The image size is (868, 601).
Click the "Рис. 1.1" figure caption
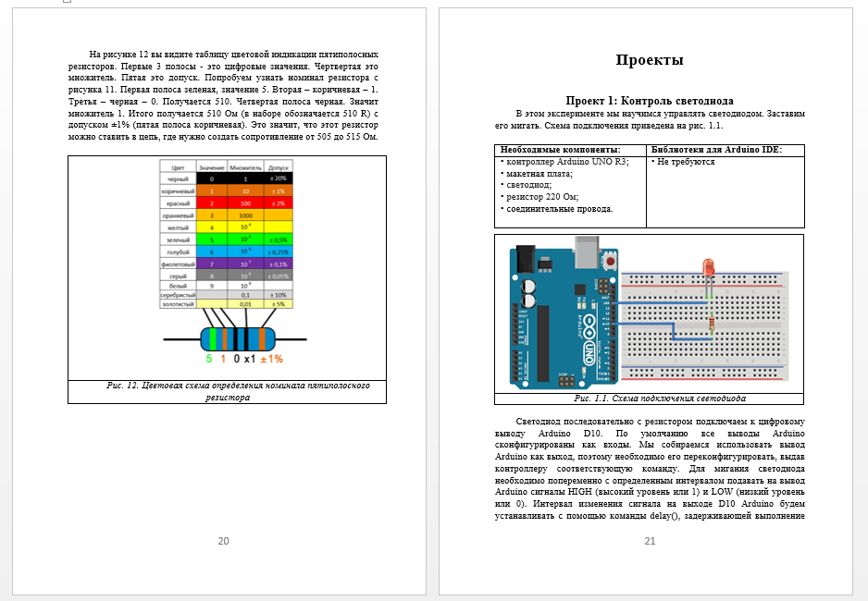pyautogui.click(x=650, y=399)
